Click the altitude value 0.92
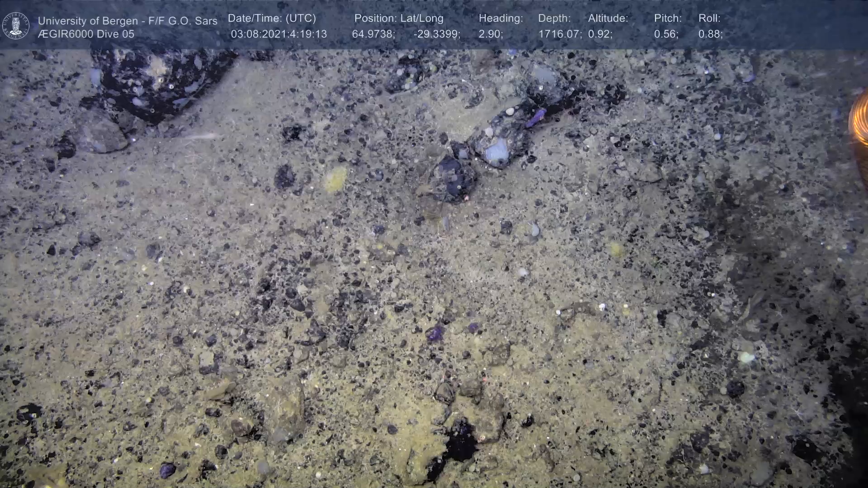 tap(600, 34)
